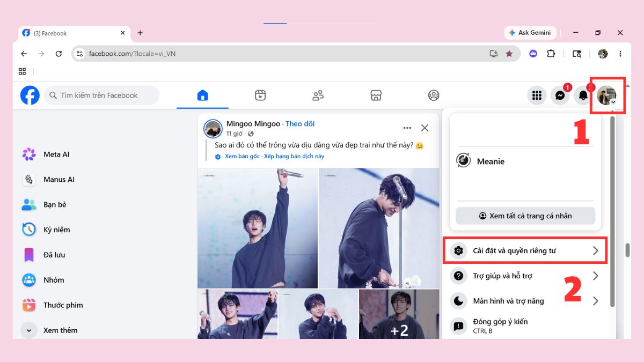Open the notifications bell
This screenshot has width=644, height=362.
[x=583, y=95]
